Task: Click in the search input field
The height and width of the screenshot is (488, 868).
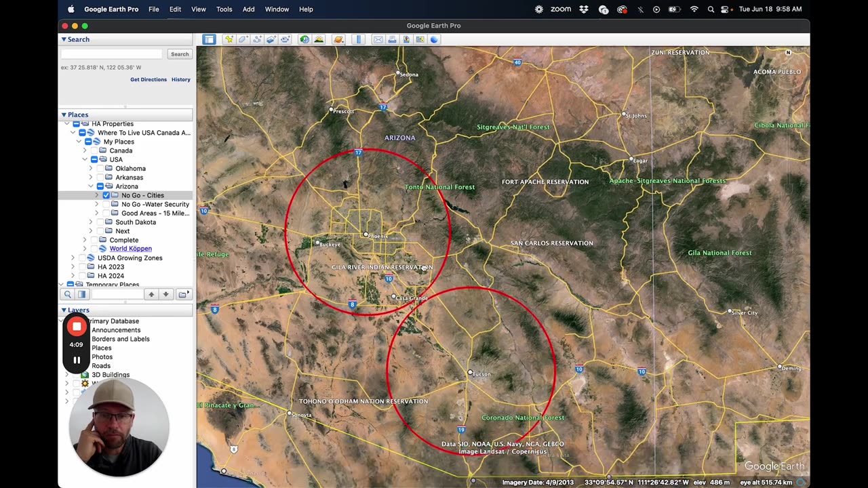Action: pos(112,54)
